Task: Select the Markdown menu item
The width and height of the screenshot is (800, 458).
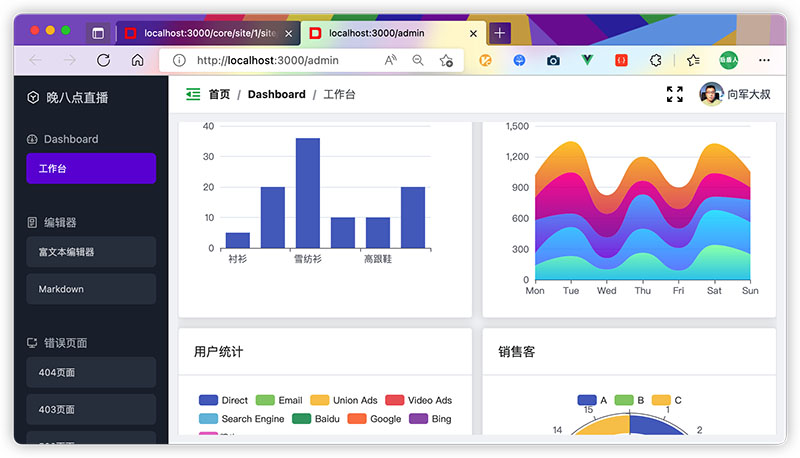Action: pos(91,289)
